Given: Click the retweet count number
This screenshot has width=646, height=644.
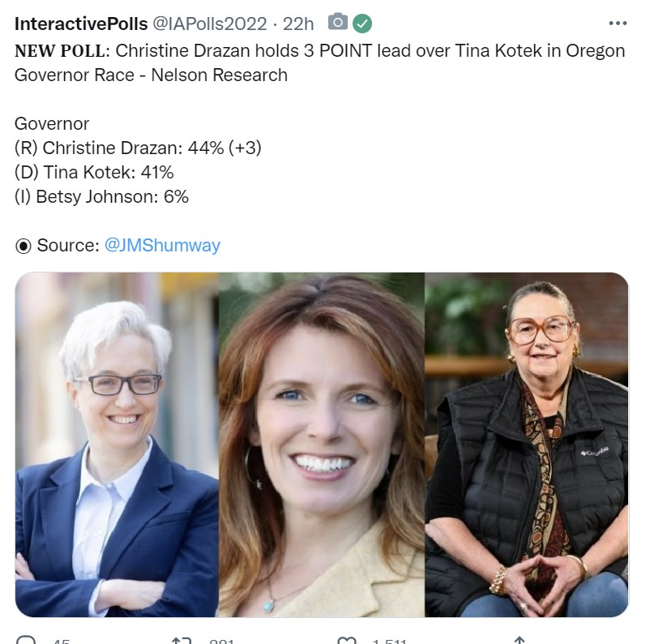Looking at the screenshot, I should (221, 641).
